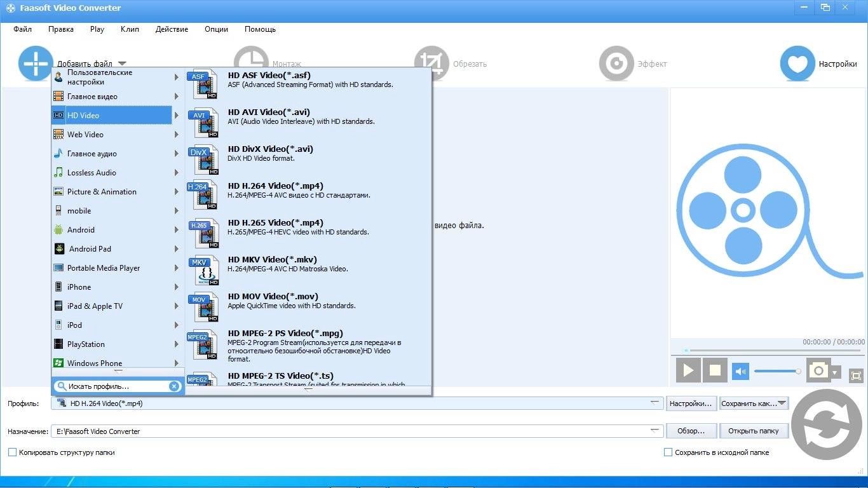Open the Правка menu
The image size is (868, 488).
click(x=61, y=29)
